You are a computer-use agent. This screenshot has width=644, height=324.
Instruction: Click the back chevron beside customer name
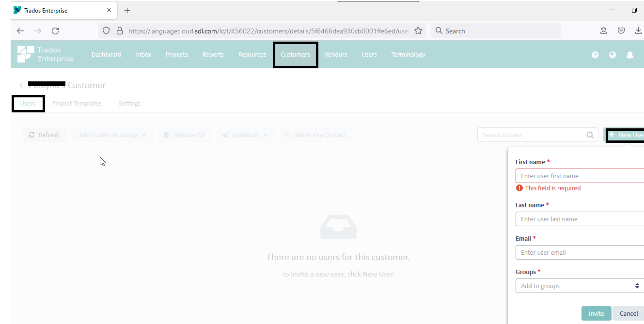tap(21, 85)
